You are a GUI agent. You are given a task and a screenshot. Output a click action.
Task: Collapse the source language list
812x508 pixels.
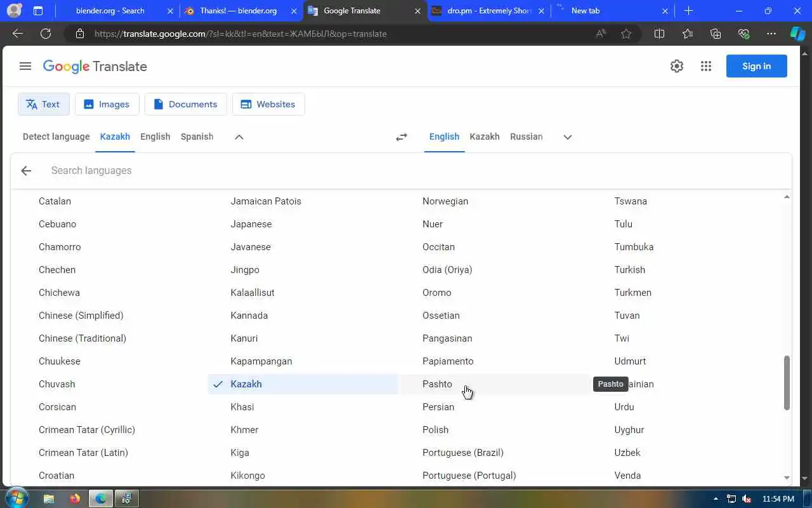pyautogui.click(x=239, y=137)
